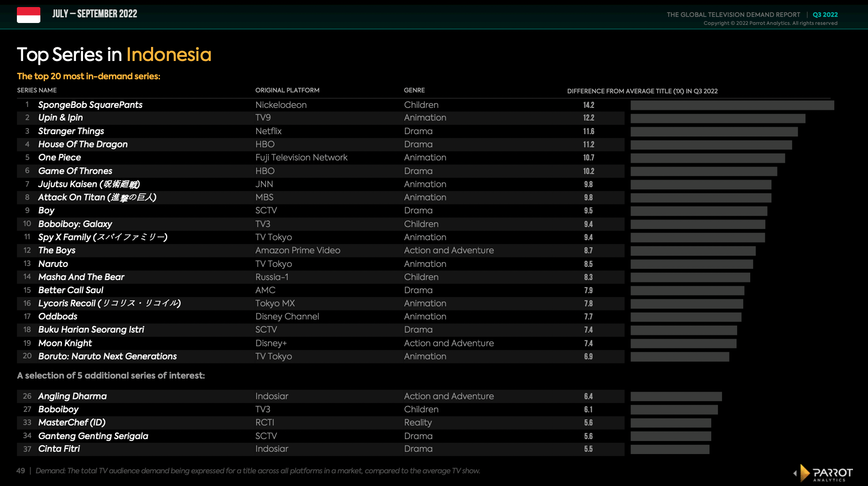
Task: Select the Upin & Ipin title
Action: click(61, 118)
